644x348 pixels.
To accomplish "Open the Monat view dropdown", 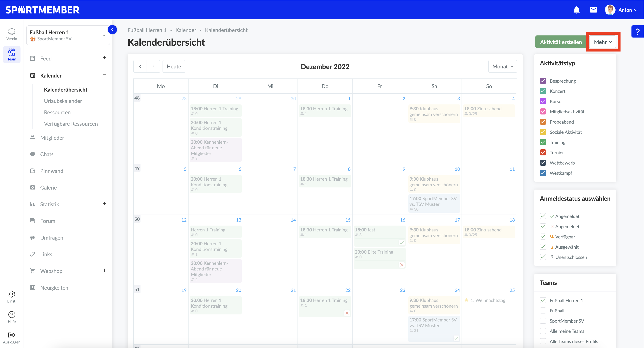I will (x=502, y=66).
